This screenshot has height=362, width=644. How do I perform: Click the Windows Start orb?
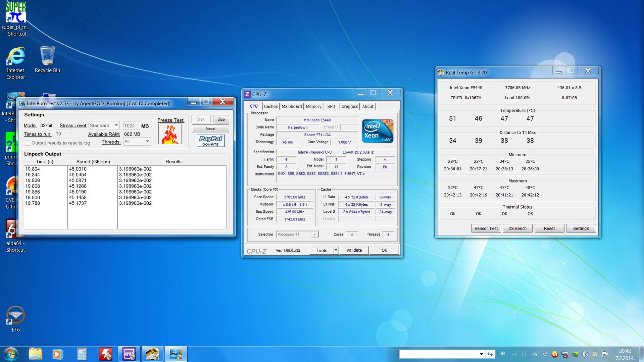pos(10,354)
